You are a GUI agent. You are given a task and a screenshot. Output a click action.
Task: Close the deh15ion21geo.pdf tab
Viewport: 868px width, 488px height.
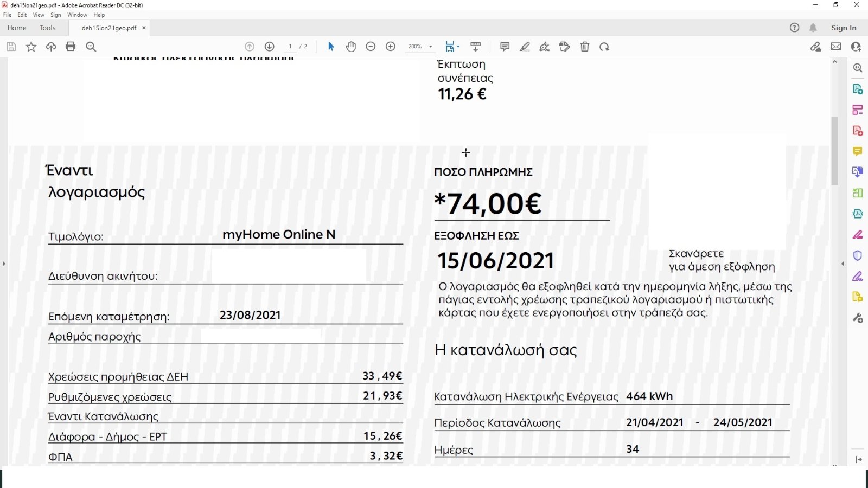click(144, 28)
